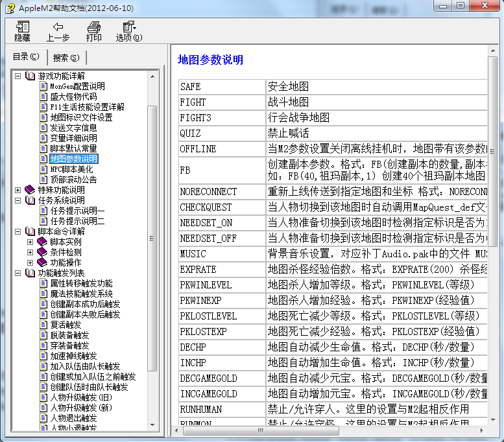Click the content pane horizontal scrollbar thumb
Screen dimensions: 504x442
click(x=261, y=430)
